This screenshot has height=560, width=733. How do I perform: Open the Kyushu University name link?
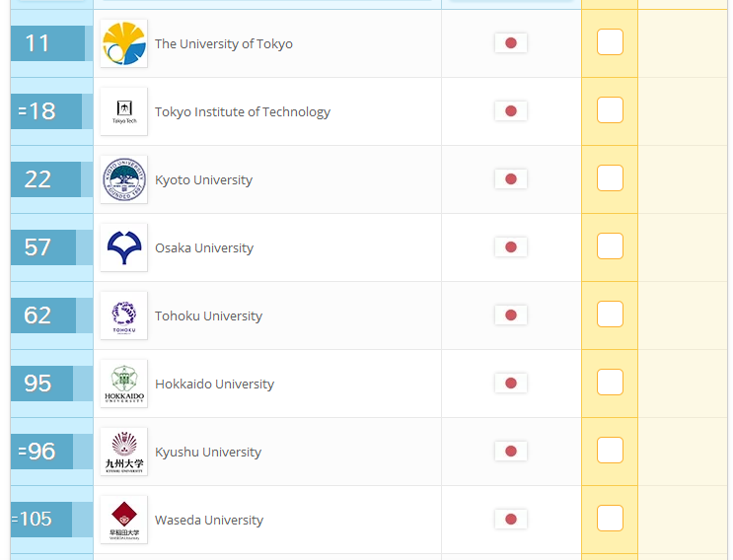207,453
